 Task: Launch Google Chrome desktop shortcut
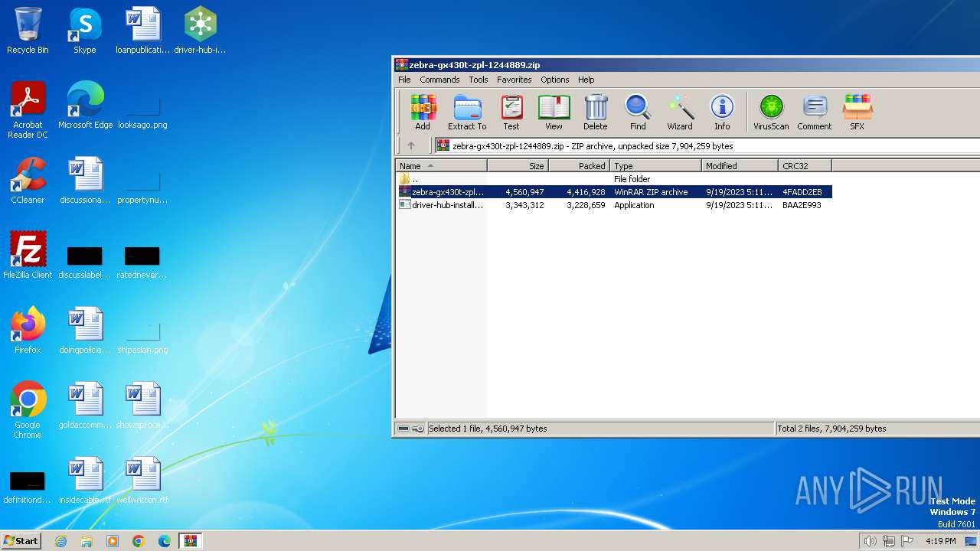click(28, 410)
